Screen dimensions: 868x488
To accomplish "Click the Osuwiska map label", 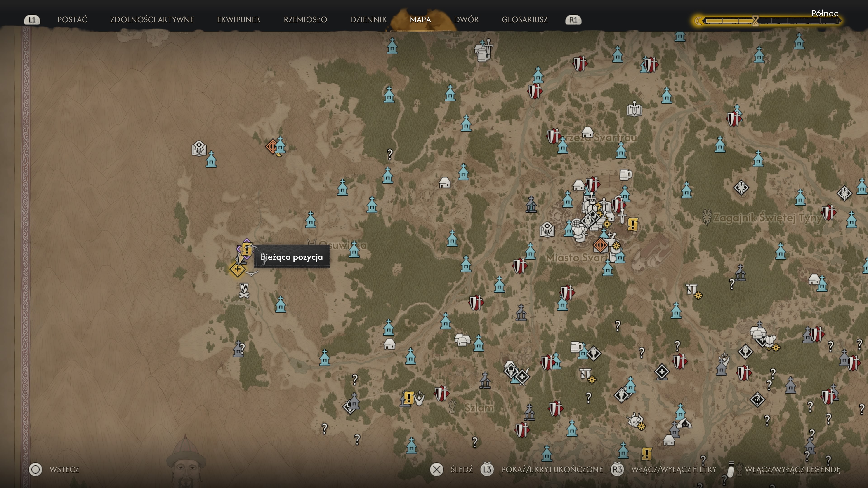I will pos(343,245).
